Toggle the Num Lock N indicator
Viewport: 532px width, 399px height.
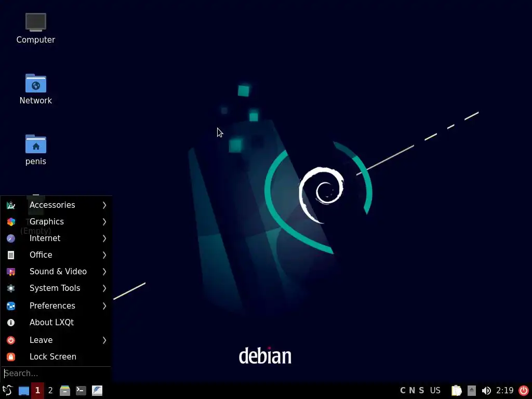[x=412, y=391]
